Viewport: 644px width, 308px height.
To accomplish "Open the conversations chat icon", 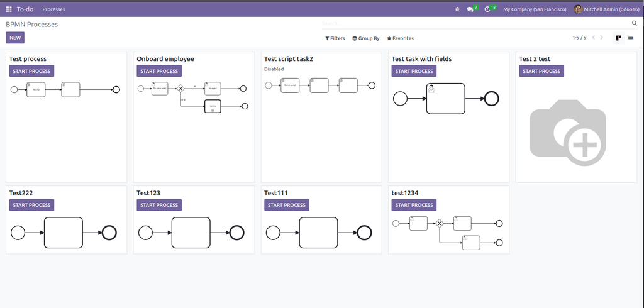I will 470,9.
